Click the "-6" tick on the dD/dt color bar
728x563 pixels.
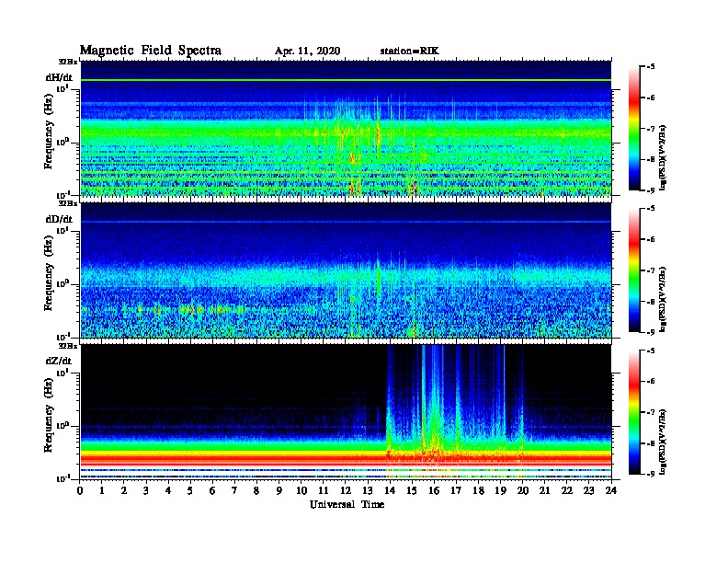coord(651,240)
